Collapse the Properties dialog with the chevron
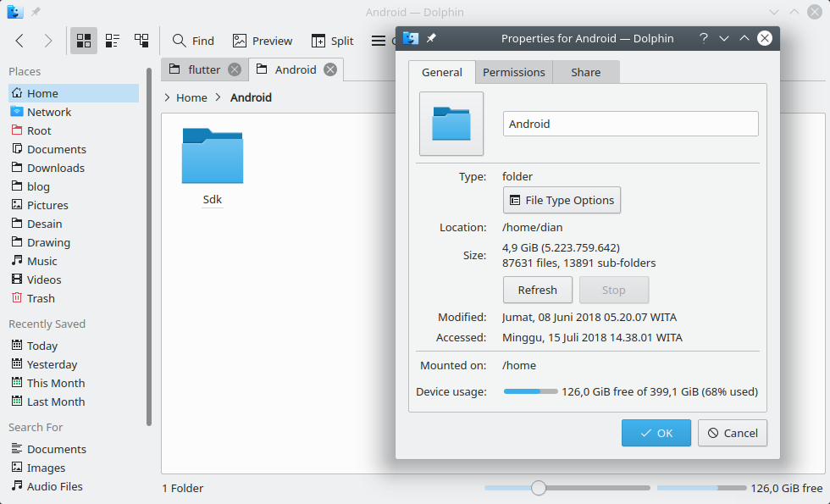Screen dimensions: 830x504 [x=723, y=38]
